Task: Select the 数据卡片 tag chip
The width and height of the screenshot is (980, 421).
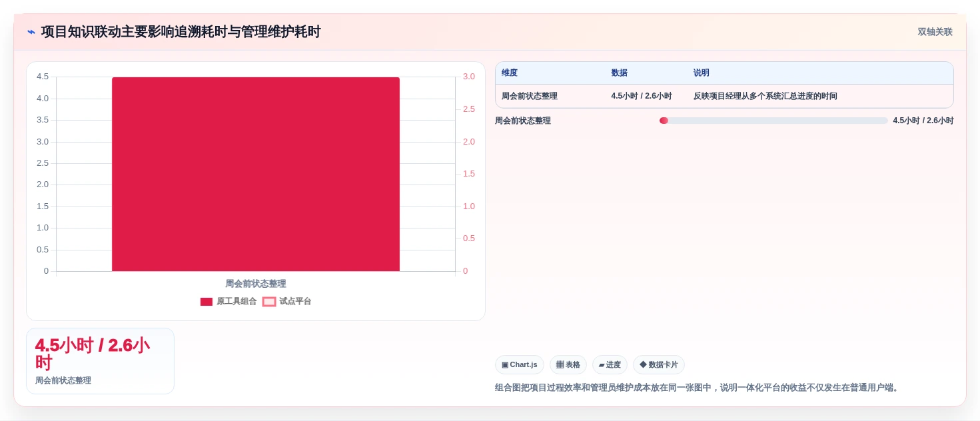Action: click(x=659, y=364)
